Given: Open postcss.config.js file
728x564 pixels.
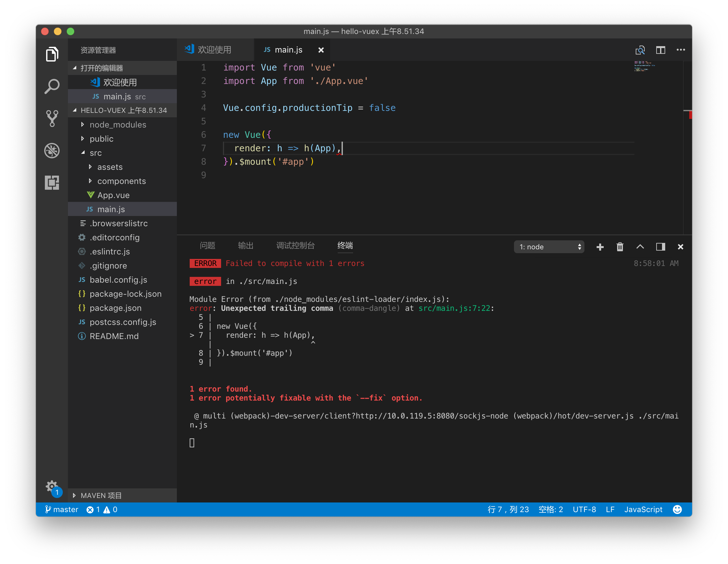Looking at the screenshot, I should pyautogui.click(x=123, y=322).
